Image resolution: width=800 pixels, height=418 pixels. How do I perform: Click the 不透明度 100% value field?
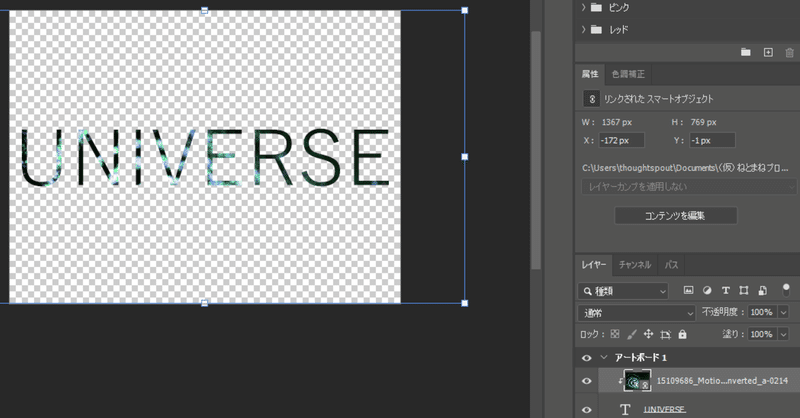[761, 312]
